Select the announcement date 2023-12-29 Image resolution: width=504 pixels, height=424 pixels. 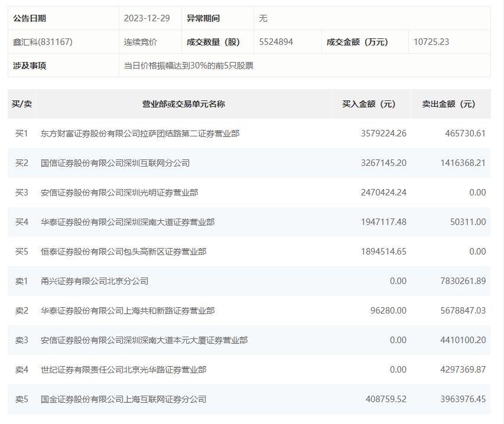147,18
